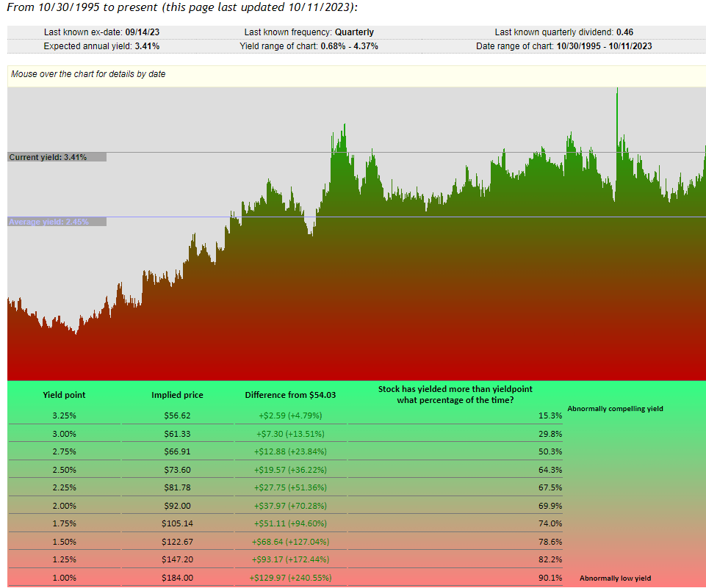Click the $147.20 implied price

[x=177, y=559]
